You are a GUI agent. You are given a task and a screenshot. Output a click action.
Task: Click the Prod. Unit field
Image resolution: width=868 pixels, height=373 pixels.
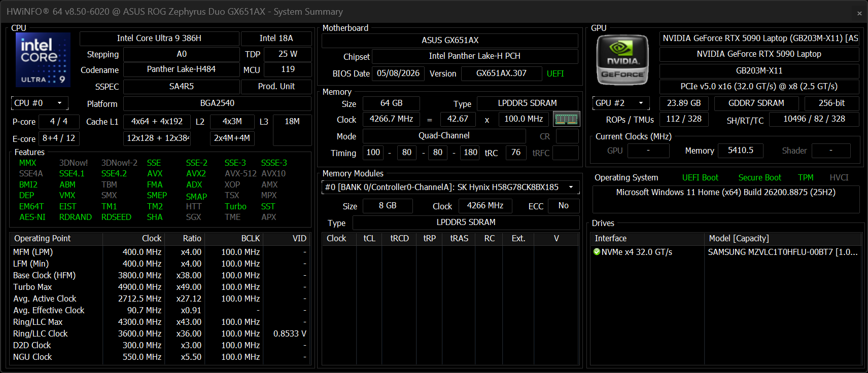point(276,87)
